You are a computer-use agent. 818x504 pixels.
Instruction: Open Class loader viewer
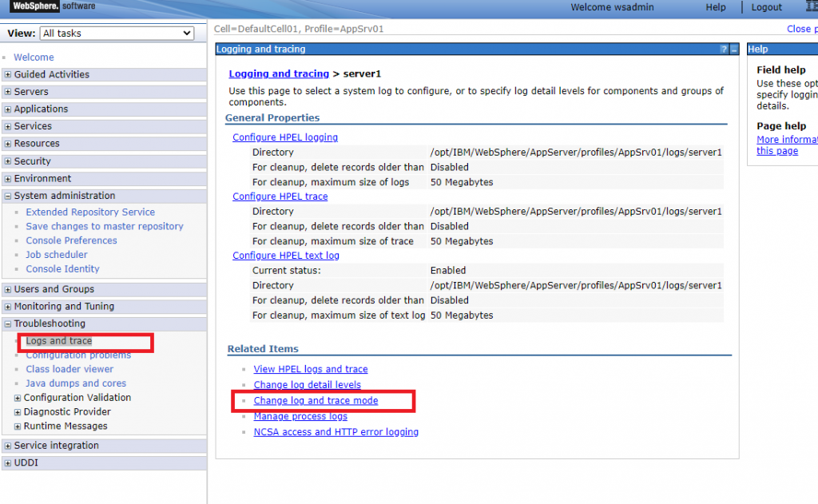point(69,369)
